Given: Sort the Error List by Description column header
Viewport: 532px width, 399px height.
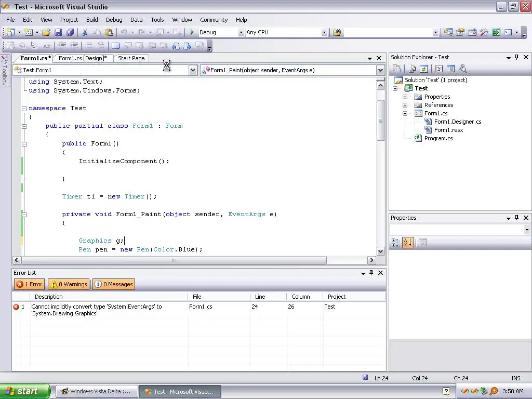Looking at the screenshot, I should 109,297.
